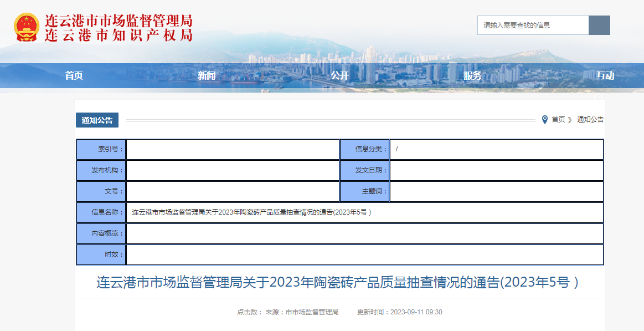This screenshot has width=644, height=331.
Task: Click the 信息名称 value text in table
Action: (x=251, y=212)
